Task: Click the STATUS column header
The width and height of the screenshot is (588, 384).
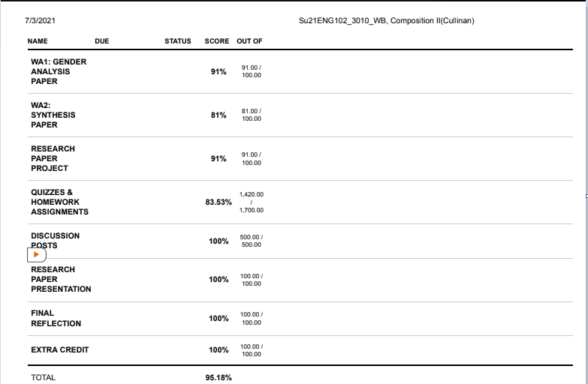Action: tap(177, 40)
